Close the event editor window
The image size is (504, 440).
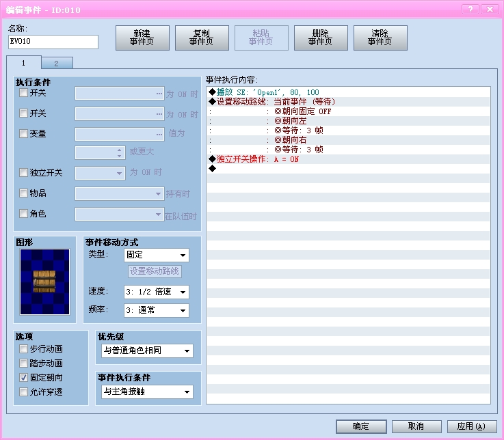490,10
